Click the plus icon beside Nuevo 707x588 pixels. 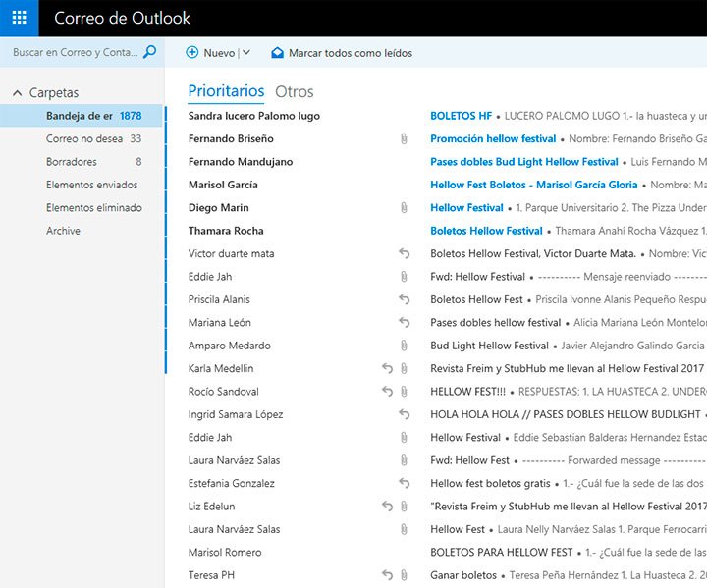[192, 53]
